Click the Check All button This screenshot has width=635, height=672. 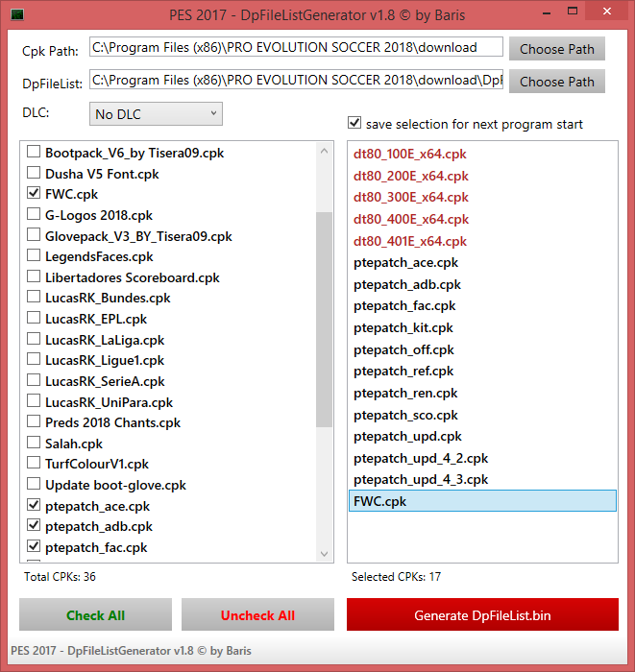pos(96,614)
